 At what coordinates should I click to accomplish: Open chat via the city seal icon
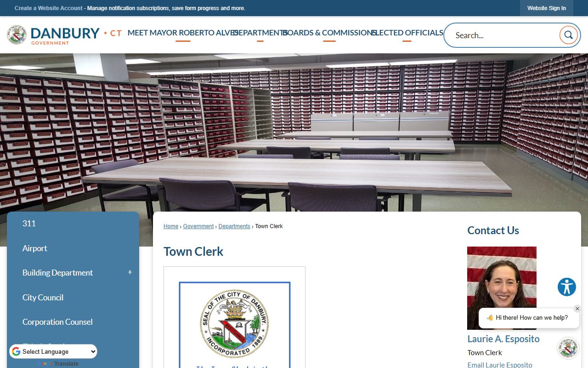coord(568,348)
